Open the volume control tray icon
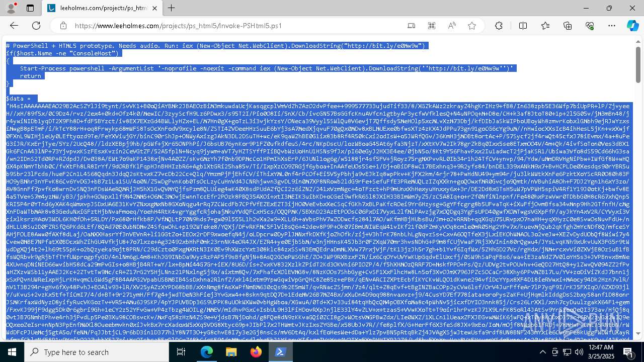 coord(580,352)
